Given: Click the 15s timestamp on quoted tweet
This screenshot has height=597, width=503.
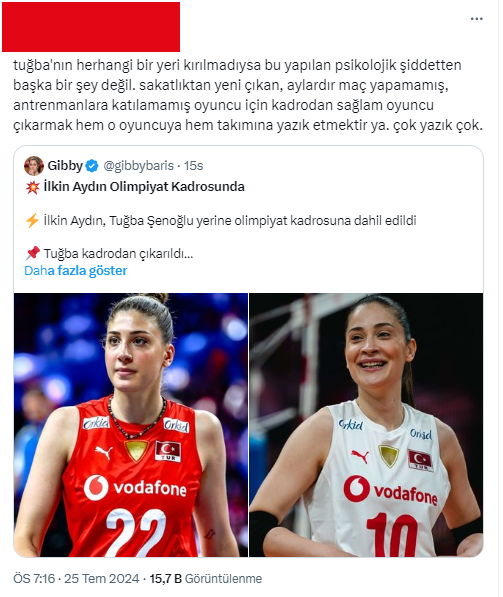Looking at the screenshot, I should (x=193, y=166).
